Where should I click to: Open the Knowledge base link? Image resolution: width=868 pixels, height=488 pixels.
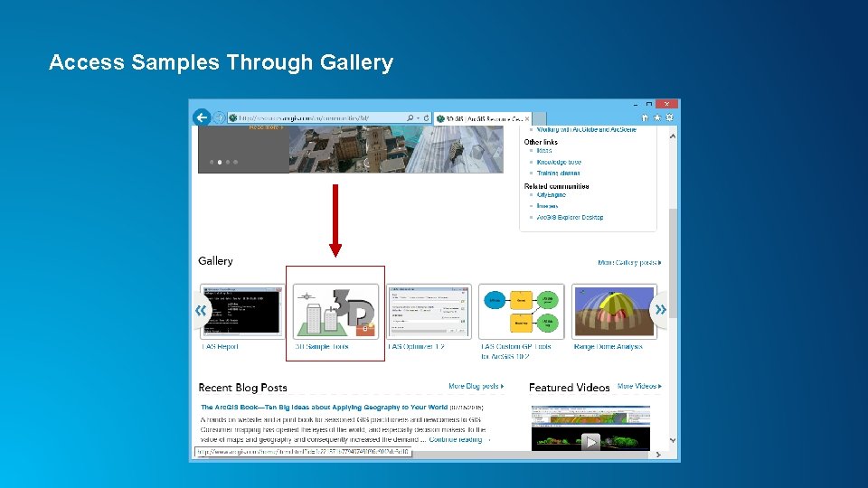(559, 162)
